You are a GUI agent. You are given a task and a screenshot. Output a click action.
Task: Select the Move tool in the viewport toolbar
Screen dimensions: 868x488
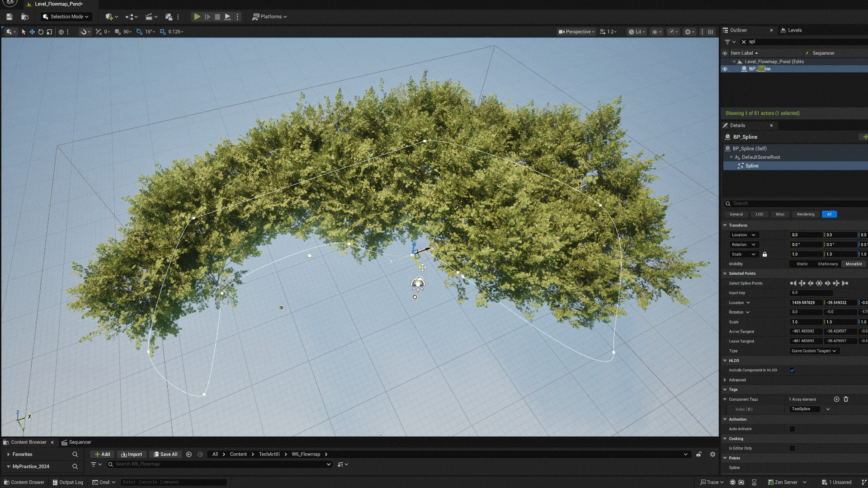[32, 32]
